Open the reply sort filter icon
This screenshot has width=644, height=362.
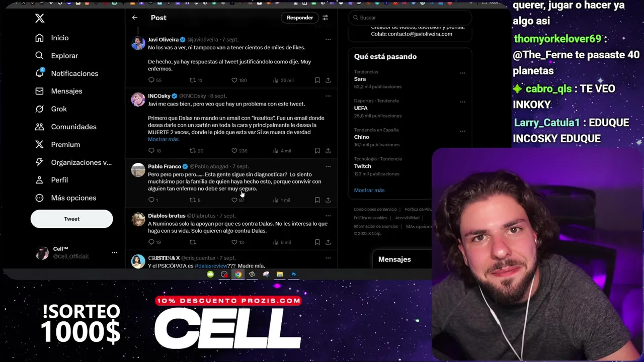[x=326, y=18]
